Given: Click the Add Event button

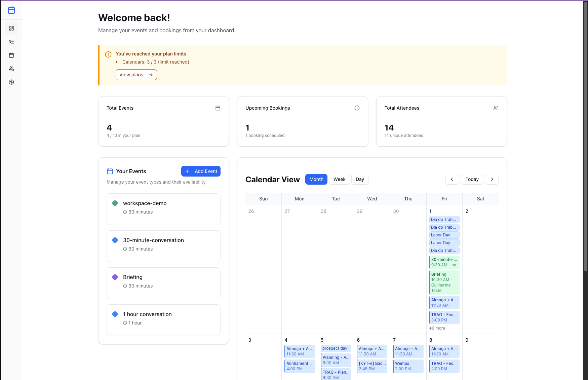Looking at the screenshot, I should coord(201,171).
